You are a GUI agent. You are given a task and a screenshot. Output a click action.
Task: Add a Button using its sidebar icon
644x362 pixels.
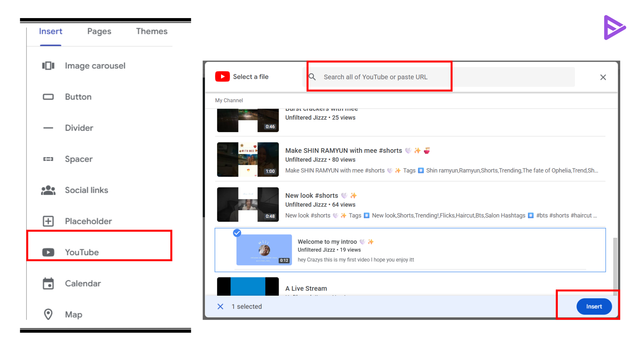[48, 97]
